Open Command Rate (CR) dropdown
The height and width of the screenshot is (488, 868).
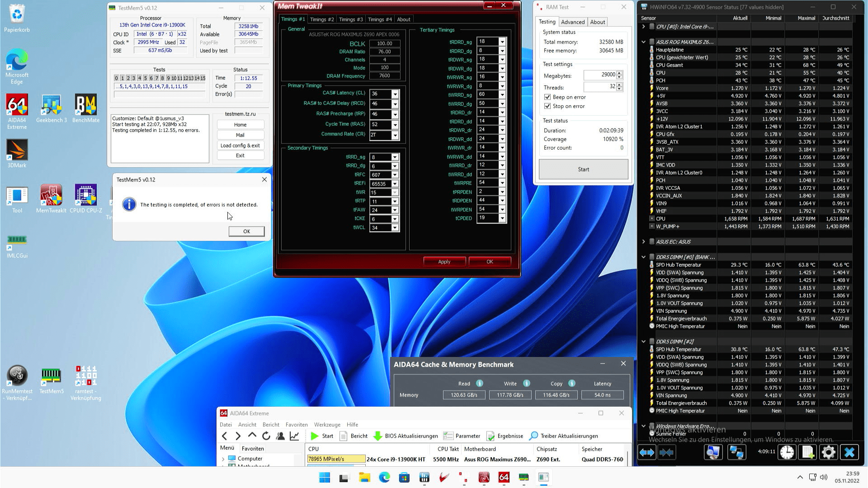(x=395, y=135)
